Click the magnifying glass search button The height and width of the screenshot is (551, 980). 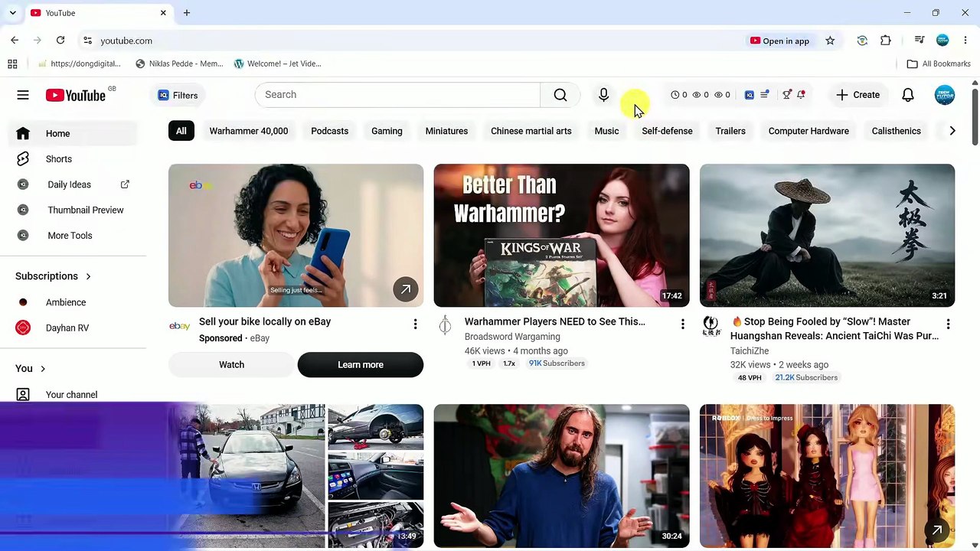tap(560, 95)
